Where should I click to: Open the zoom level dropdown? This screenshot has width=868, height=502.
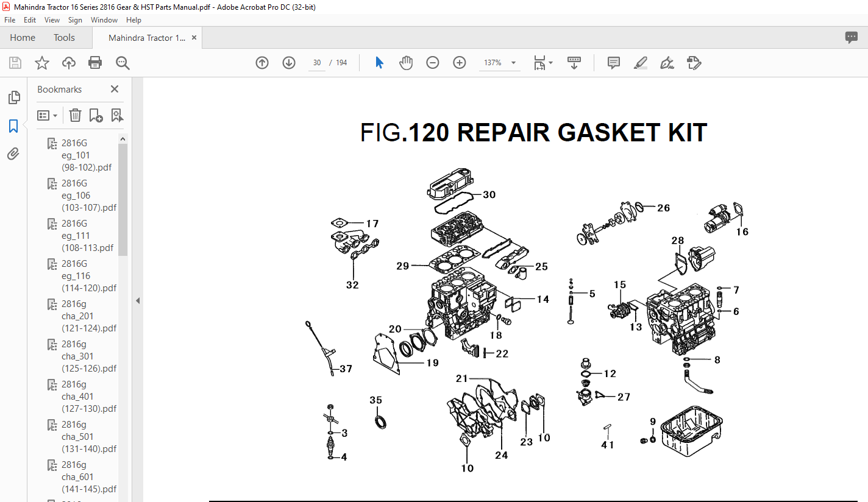coord(513,63)
